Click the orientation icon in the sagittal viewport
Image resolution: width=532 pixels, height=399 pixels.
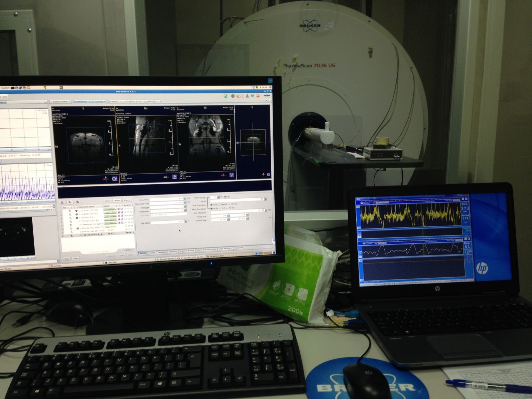pos(174,177)
